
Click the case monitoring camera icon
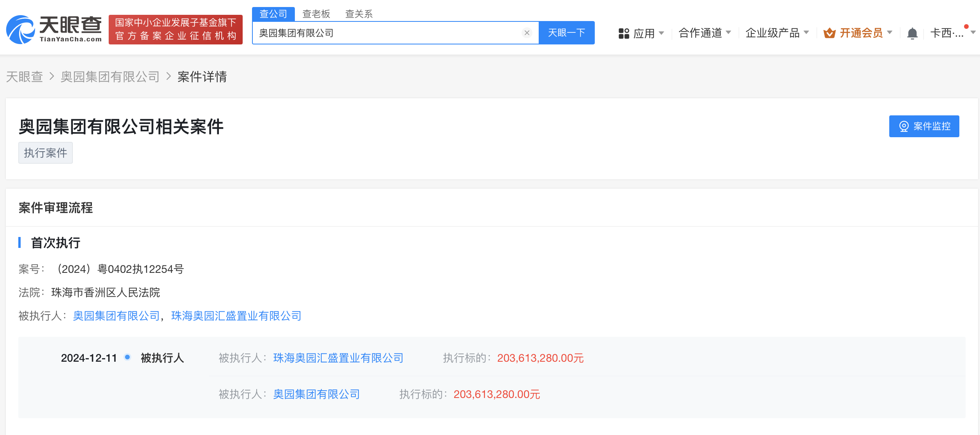click(903, 126)
